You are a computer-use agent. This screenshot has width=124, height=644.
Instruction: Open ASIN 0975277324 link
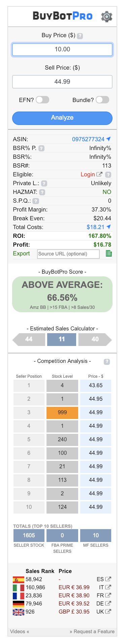coord(88,139)
